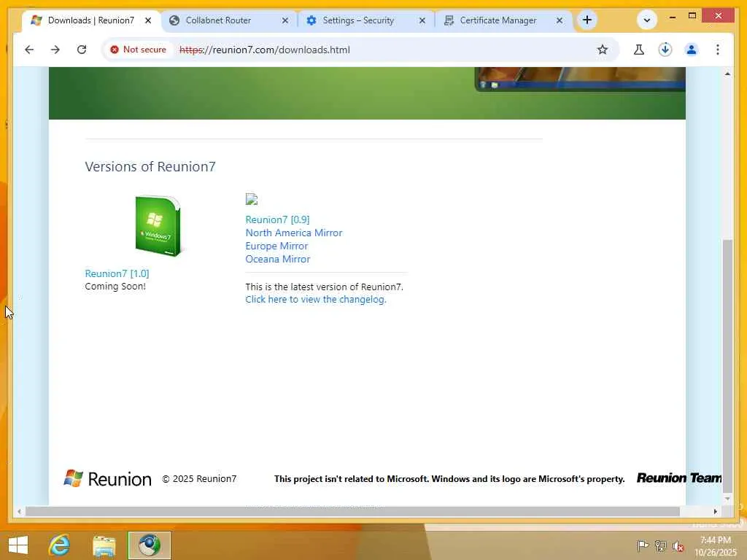Click the horizontal scrollbar thumb
This screenshot has width=747, height=560.
[352, 511]
